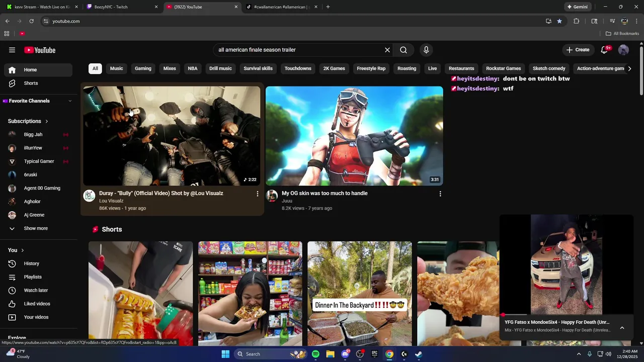Open Subscriptions section arrow
644x362 pixels.
click(47, 121)
